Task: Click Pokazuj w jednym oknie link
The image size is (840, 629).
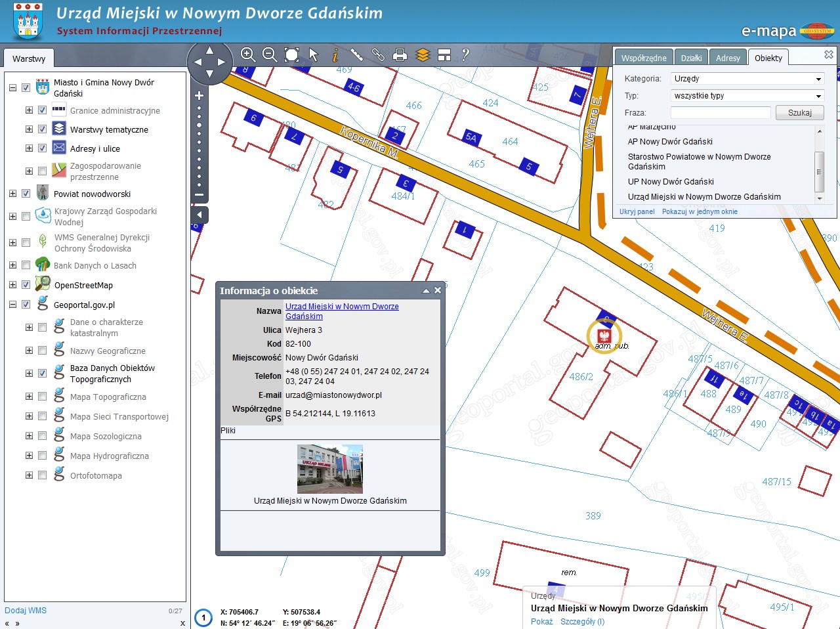Action: (700, 211)
